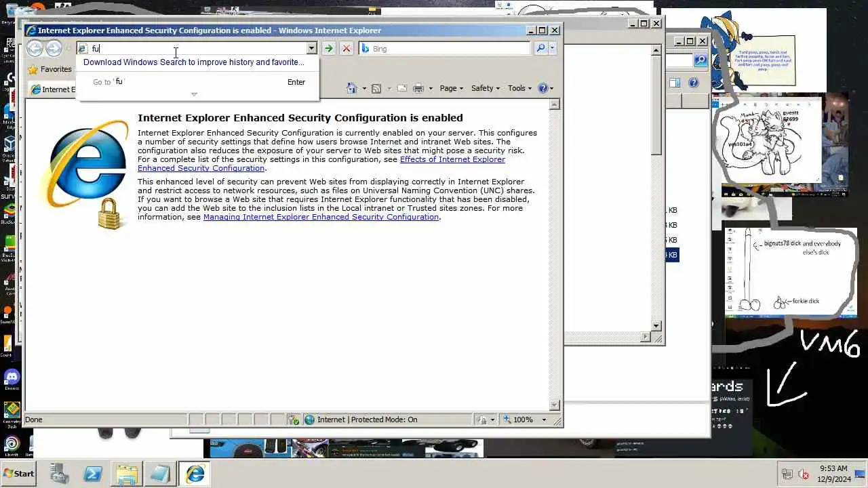Click the RSS feeds icon

tap(376, 88)
